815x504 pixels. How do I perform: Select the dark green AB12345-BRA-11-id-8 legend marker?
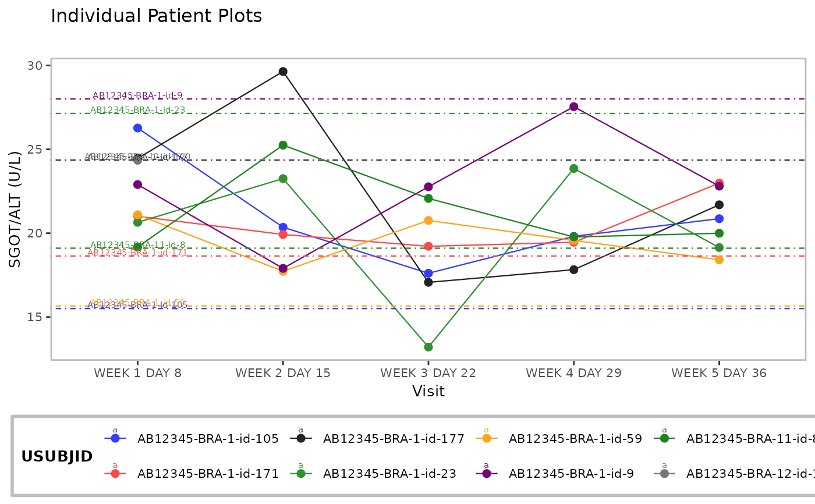[x=664, y=439]
